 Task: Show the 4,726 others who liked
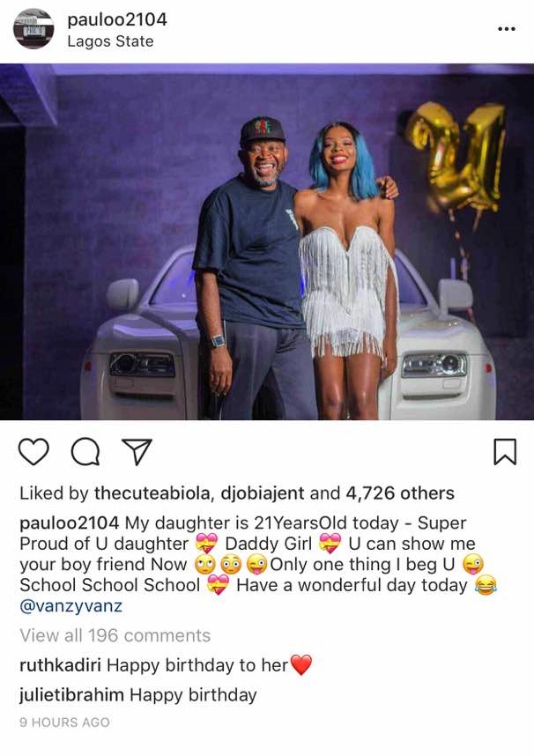400,493
